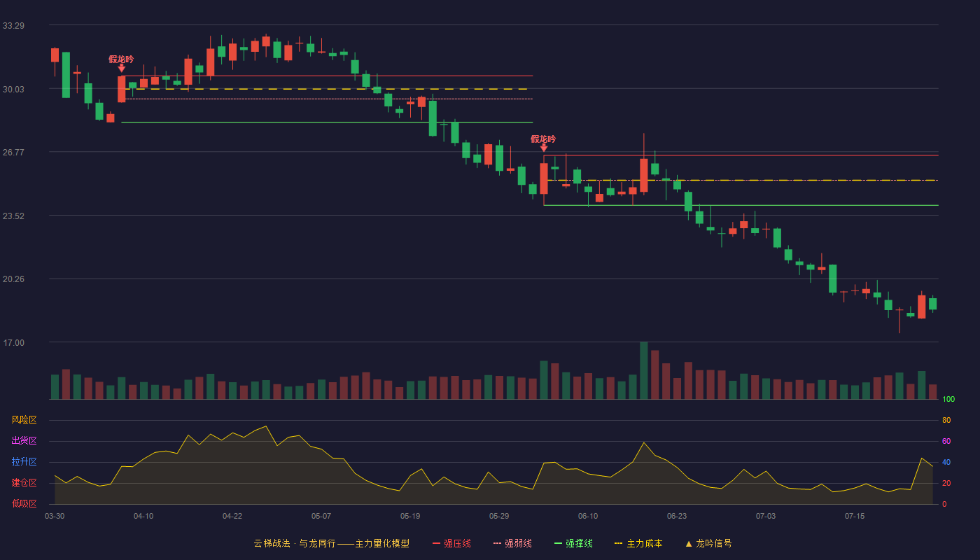Click the 建仓区 zone label
Viewport: 980px width, 560px height.
[x=24, y=483]
